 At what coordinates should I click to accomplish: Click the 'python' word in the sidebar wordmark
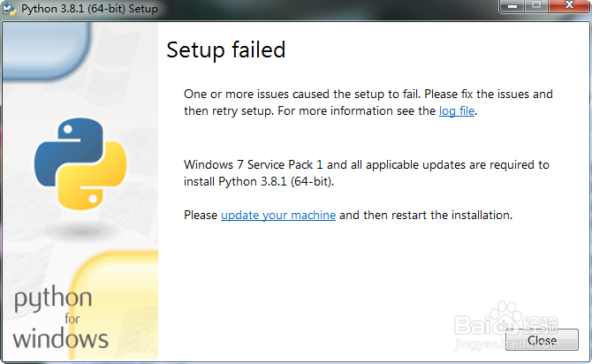(53, 299)
